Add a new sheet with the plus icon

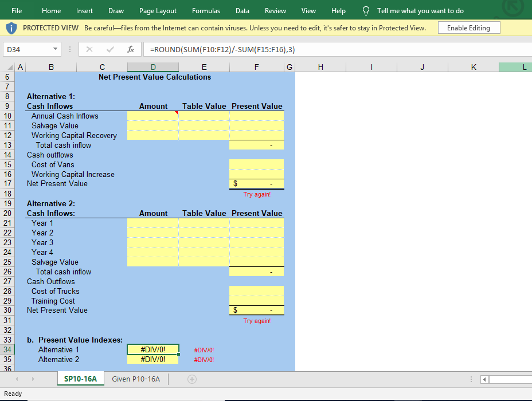point(192,379)
